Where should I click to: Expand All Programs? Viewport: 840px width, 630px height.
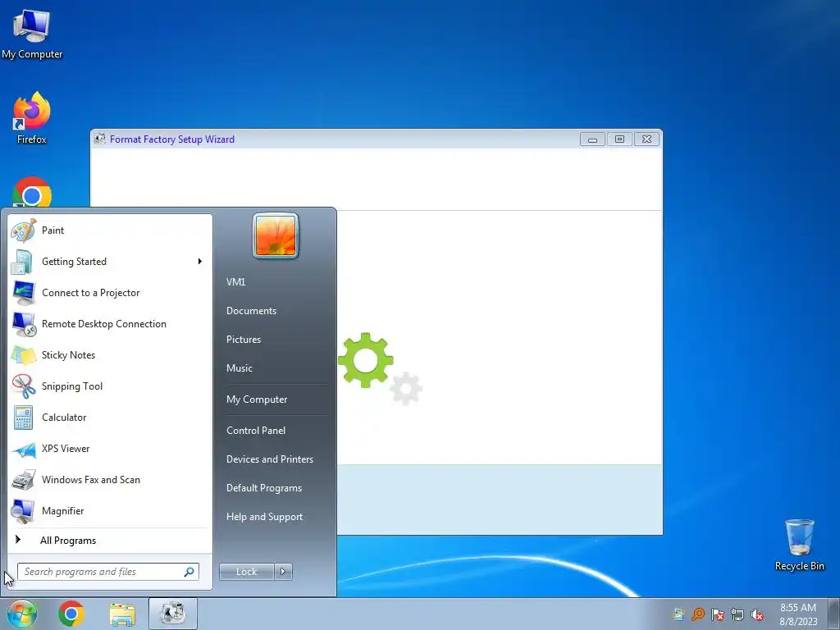[x=110, y=541]
